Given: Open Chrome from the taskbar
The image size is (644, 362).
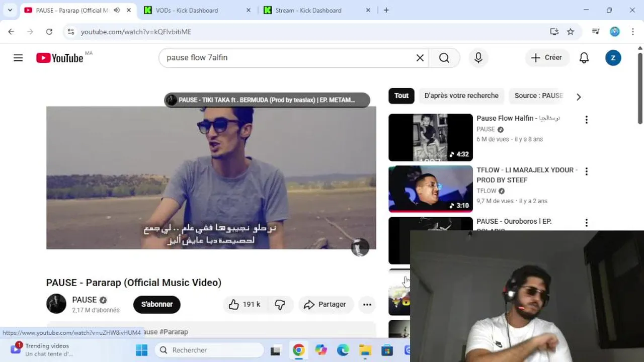Looking at the screenshot, I should [x=299, y=350].
